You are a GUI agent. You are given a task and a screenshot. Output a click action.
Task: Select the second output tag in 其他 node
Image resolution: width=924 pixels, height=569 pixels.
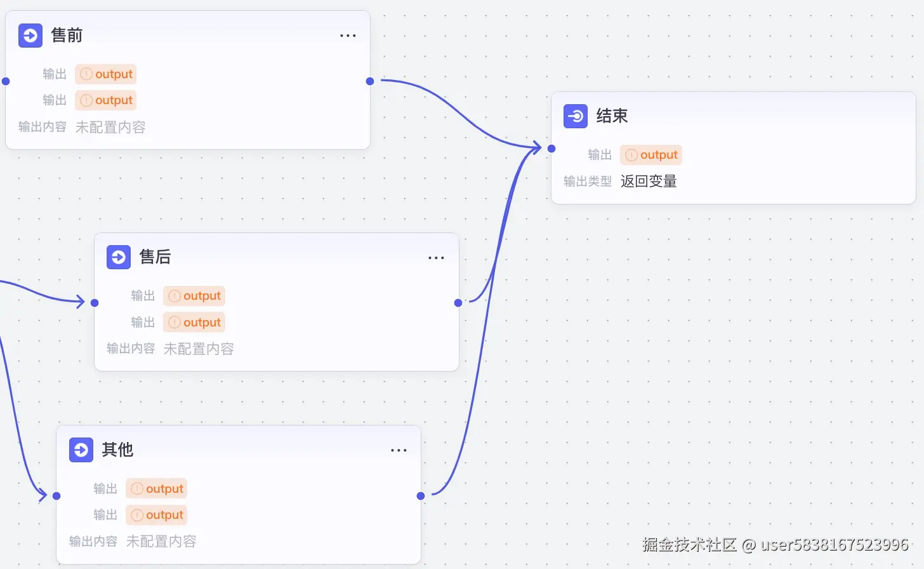pyautogui.click(x=157, y=515)
